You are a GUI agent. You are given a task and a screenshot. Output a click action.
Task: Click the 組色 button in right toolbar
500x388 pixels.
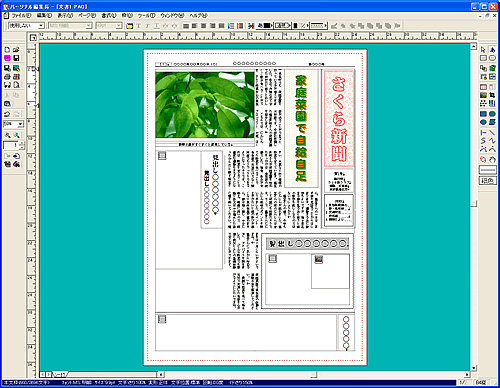[x=488, y=181]
